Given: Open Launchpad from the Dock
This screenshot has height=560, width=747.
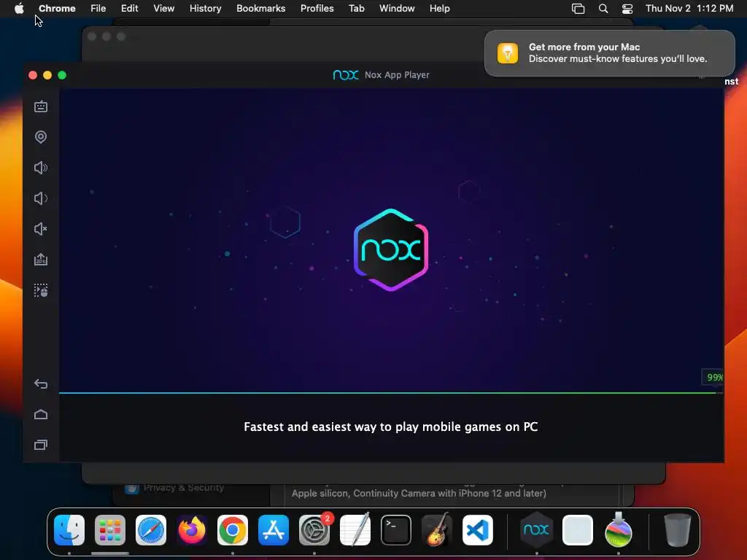Looking at the screenshot, I should 110,530.
